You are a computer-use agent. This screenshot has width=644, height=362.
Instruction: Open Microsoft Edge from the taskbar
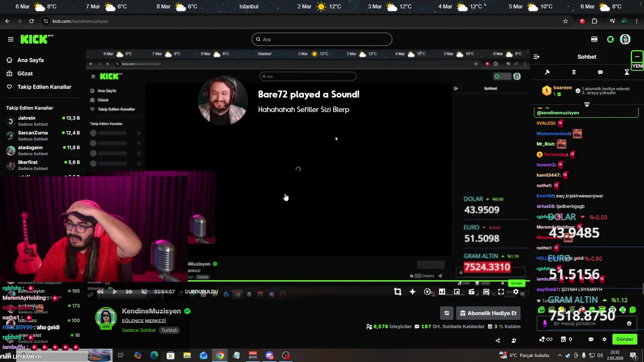pos(154,355)
